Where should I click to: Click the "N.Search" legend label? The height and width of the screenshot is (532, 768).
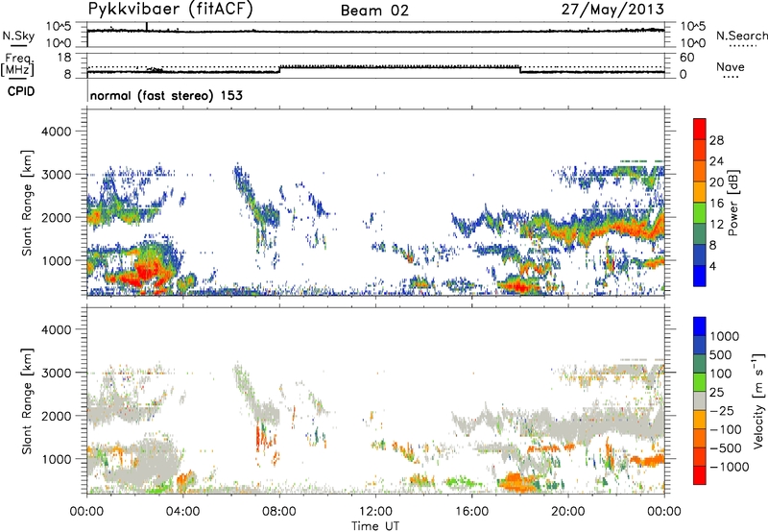click(742, 36)
